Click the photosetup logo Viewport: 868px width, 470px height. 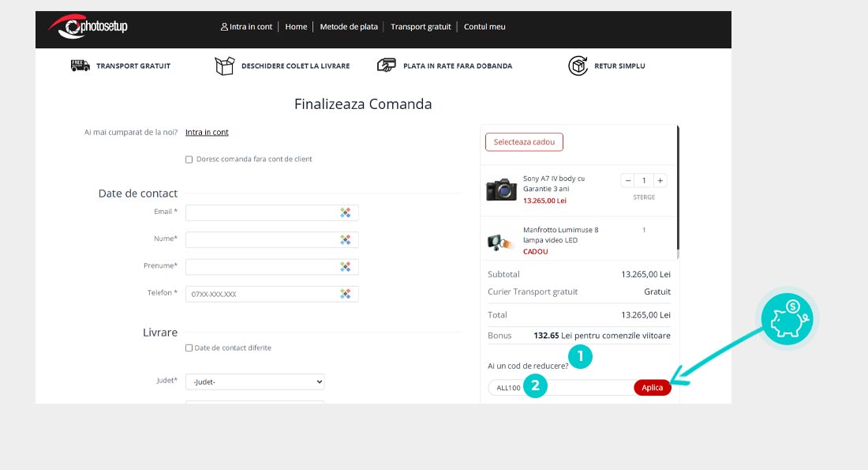pyautogui.click(x=87, y=27)
